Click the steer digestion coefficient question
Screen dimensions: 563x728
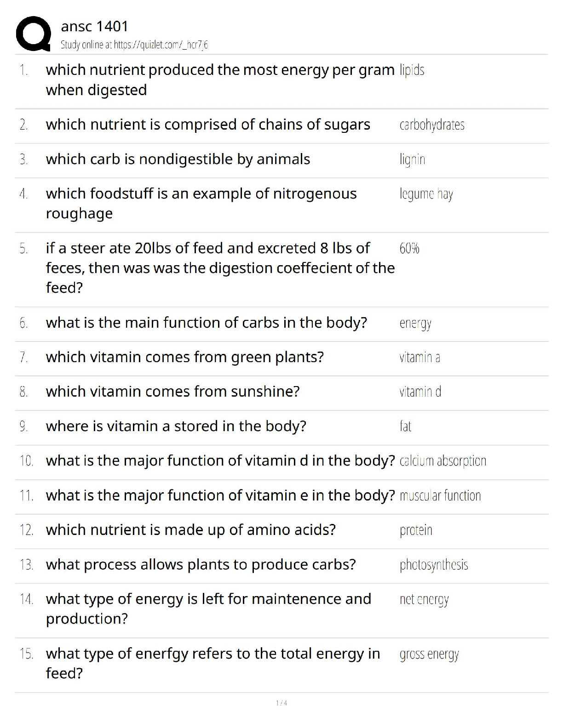click(x=220, y=267)
